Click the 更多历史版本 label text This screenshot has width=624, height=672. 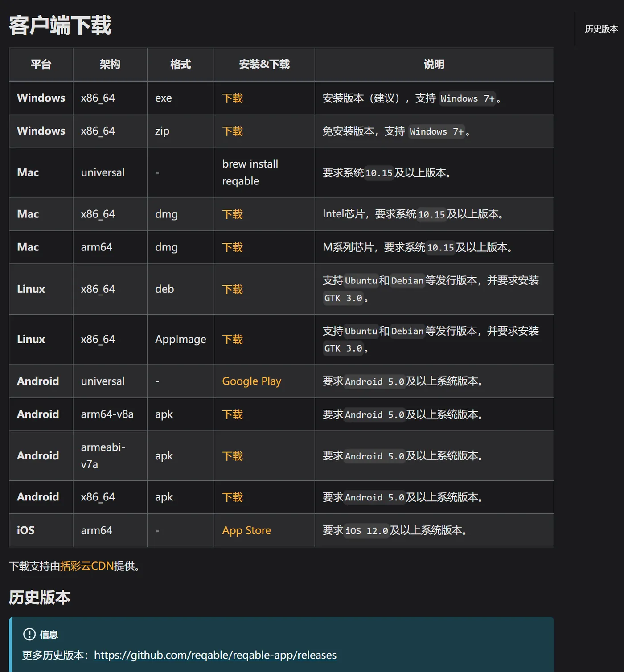56,655
